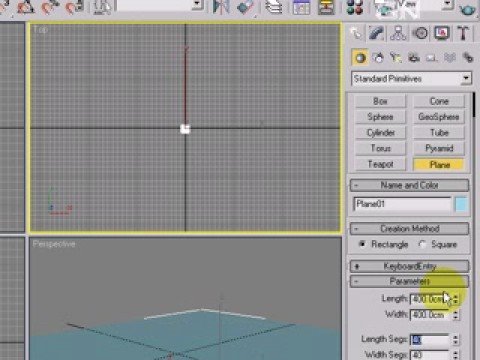Select the Cameras category icon

(x=414, y=58)
